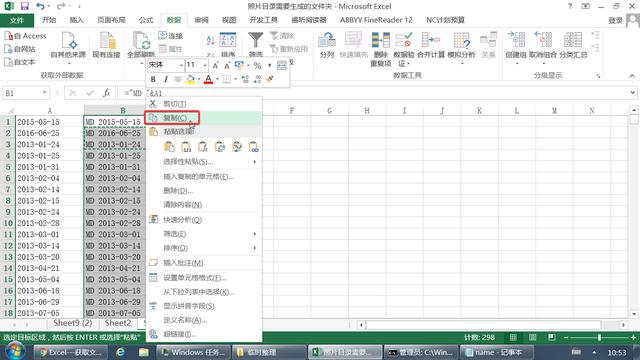
Task: Click format painter brush in mini toolbar
Action: click(269, 79)
